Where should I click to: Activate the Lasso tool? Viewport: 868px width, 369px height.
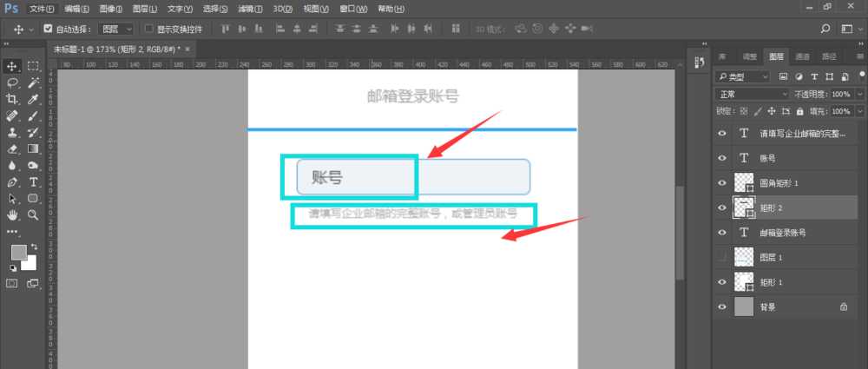point(13,83)
